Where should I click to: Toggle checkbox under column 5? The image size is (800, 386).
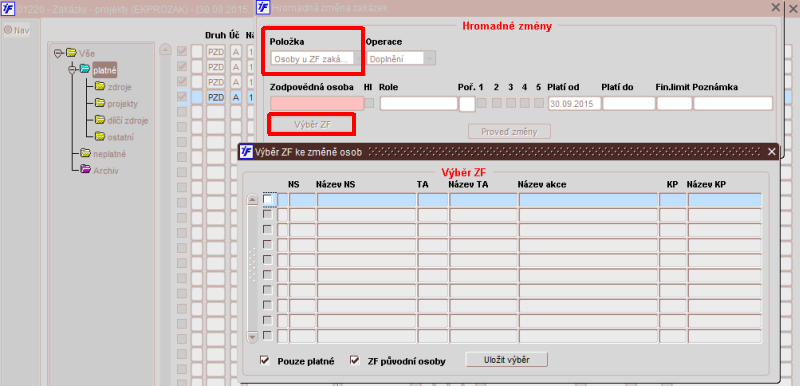[539, 103]
